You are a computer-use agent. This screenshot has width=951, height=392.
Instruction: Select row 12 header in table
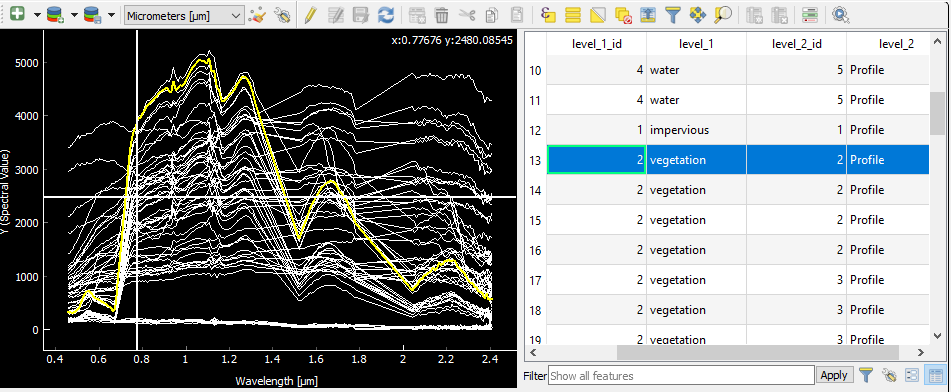(535, 130)
